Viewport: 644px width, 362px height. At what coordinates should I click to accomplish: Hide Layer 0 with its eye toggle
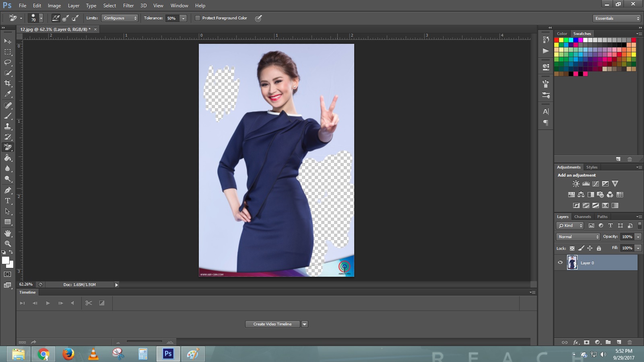coord(560,263)
